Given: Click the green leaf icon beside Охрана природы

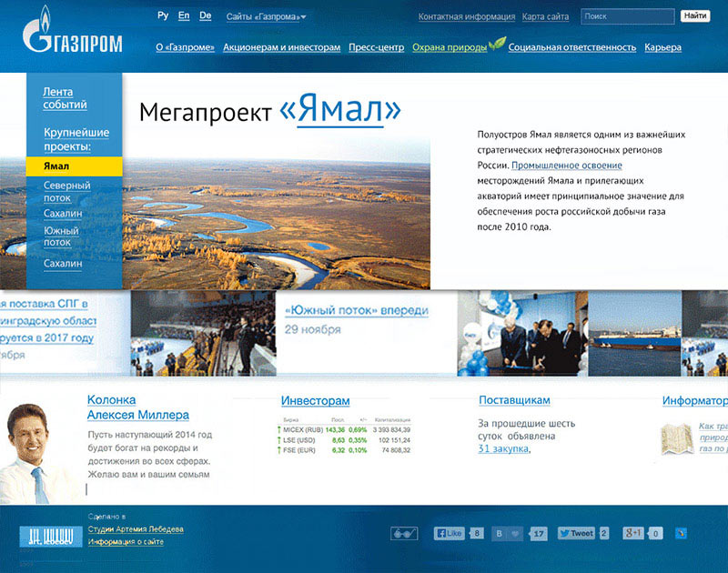Looking at the screenshot, I should 497,43.
